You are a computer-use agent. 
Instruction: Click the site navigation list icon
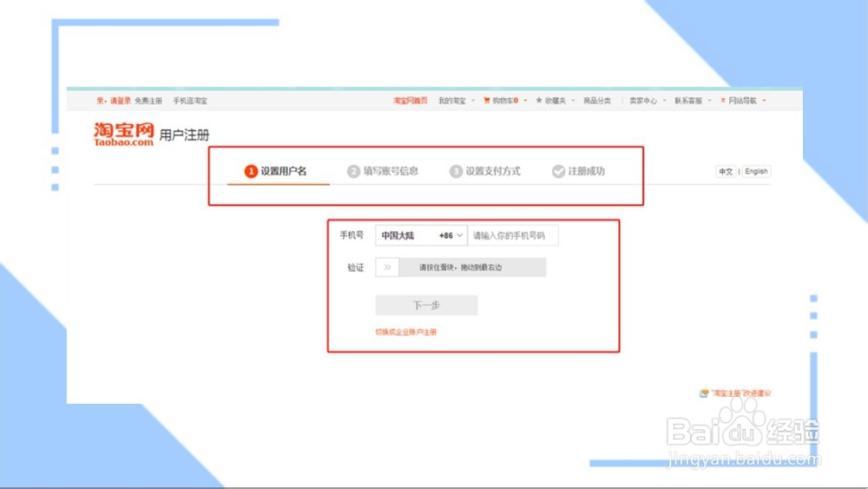[x=723, y=101]
